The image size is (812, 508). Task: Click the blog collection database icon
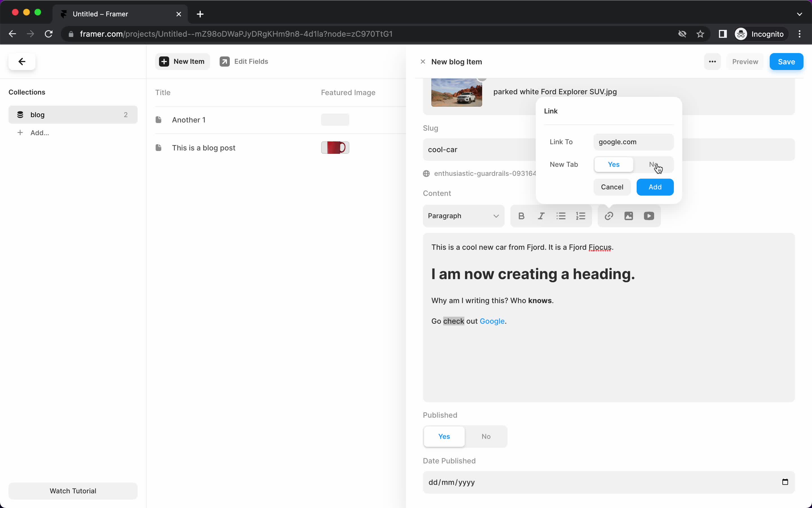coord(20,115)
